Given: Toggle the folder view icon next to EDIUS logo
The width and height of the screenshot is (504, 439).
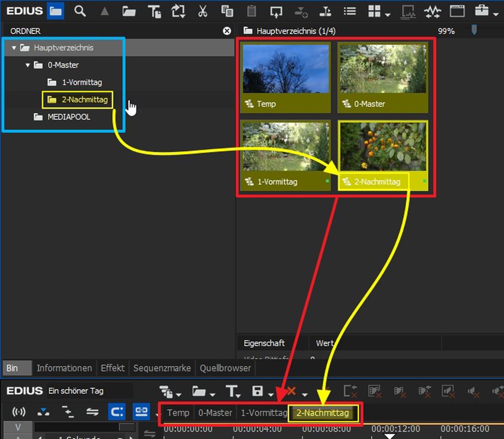Looking at the screenshot, I should coord(55,11).
